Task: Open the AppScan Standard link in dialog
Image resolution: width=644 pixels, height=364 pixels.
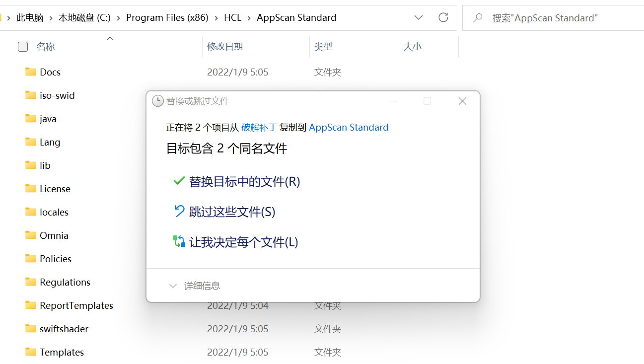Action: [x=349, y=127]
